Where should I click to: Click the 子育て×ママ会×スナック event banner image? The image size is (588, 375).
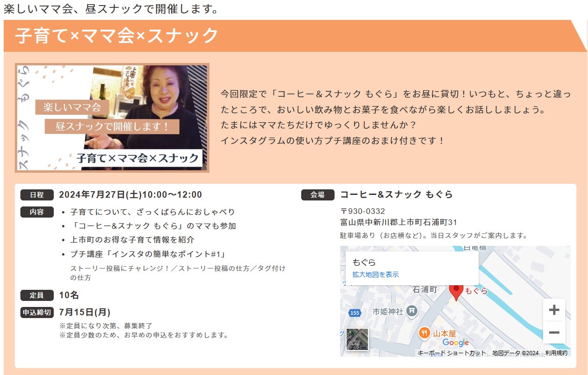click(x=112, y=118)
